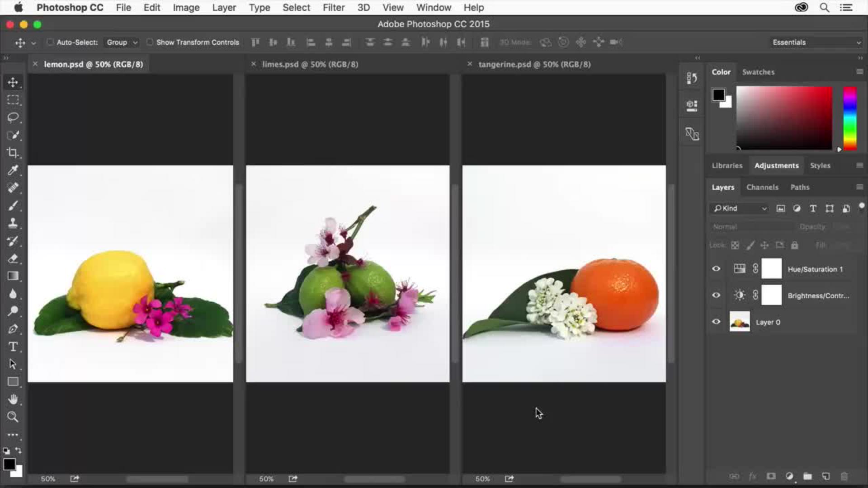
Task: Select the Crop tool
Action: (13, 153)
